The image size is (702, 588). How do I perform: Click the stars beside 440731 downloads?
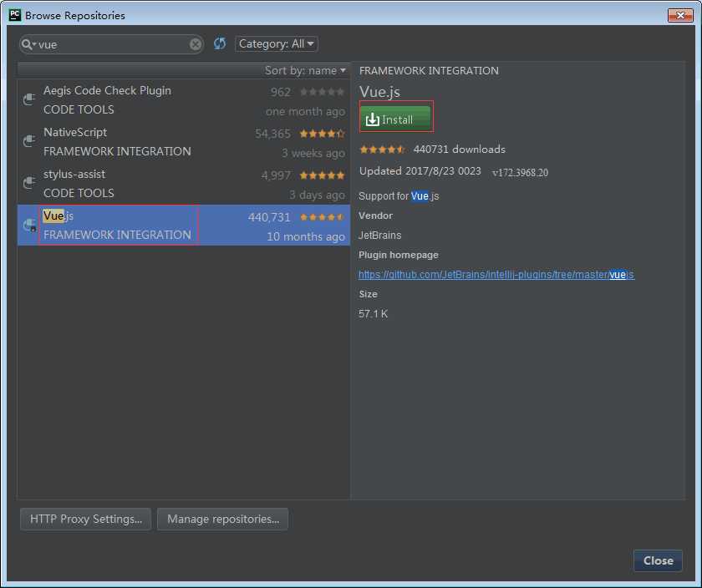coord(383,150)
